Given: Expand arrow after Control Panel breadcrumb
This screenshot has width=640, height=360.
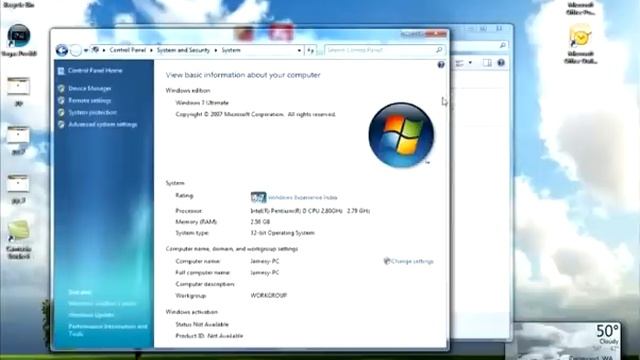Looking at the screenshot, I should pyautogui.click(x=151, y=50).
